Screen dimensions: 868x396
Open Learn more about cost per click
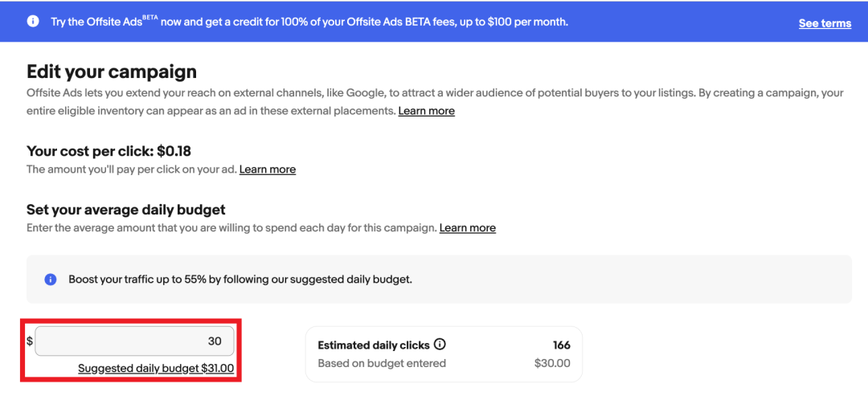click(267, 169)
